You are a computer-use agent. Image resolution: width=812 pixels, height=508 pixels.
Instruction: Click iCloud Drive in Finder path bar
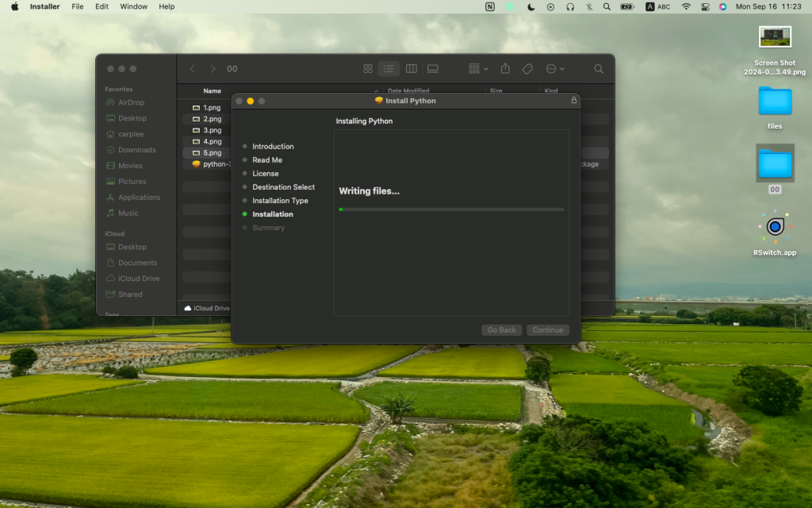click(207, 308)
